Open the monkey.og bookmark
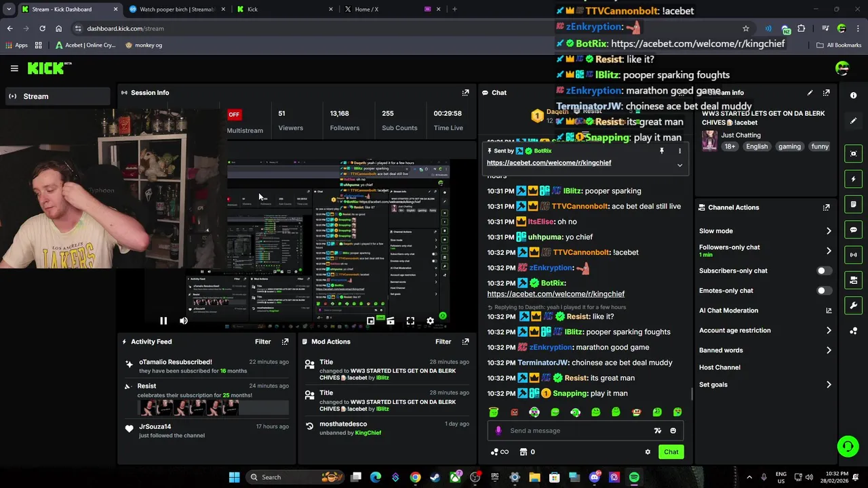Screen dimensions: 868x488 144,45
